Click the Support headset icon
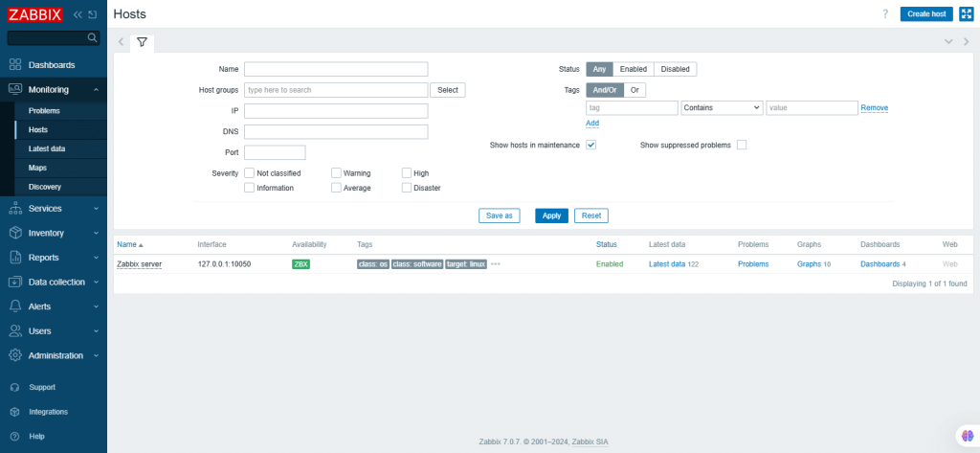 (15, 387)
